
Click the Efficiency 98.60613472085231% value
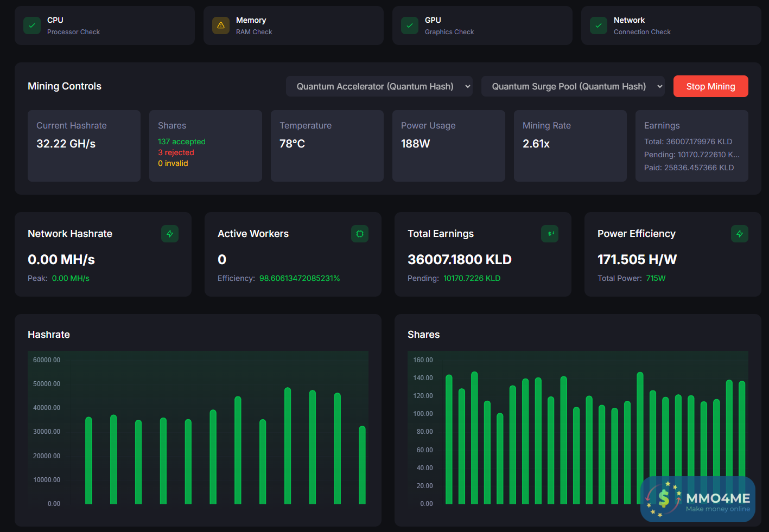(x=300, y=278)
